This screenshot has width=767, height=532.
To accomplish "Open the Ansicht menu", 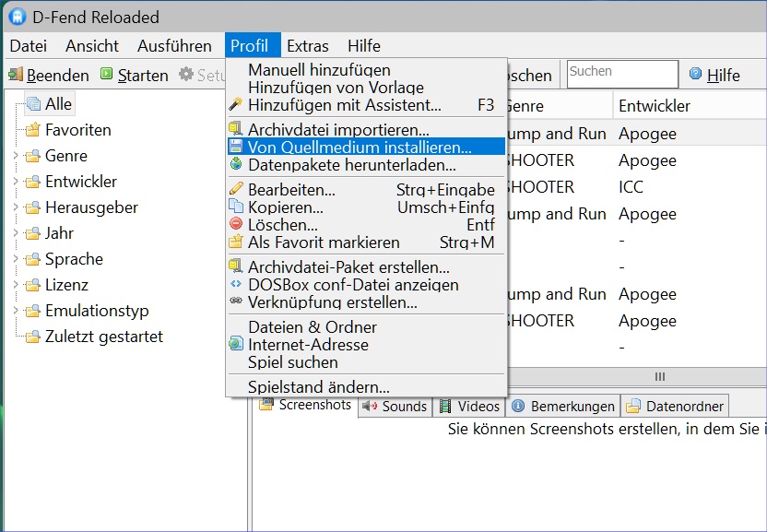I will click(x=92, y=45).
